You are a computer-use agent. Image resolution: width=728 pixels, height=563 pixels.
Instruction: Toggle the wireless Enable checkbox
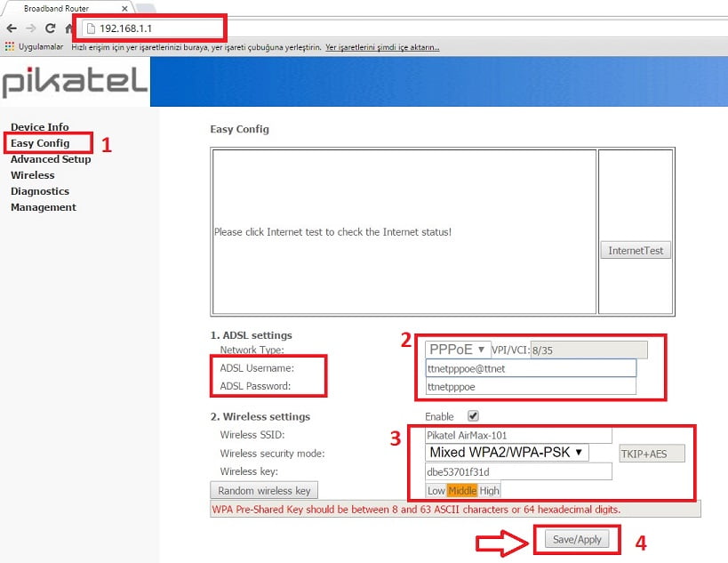pyautogui.click(x=473, y=416)
